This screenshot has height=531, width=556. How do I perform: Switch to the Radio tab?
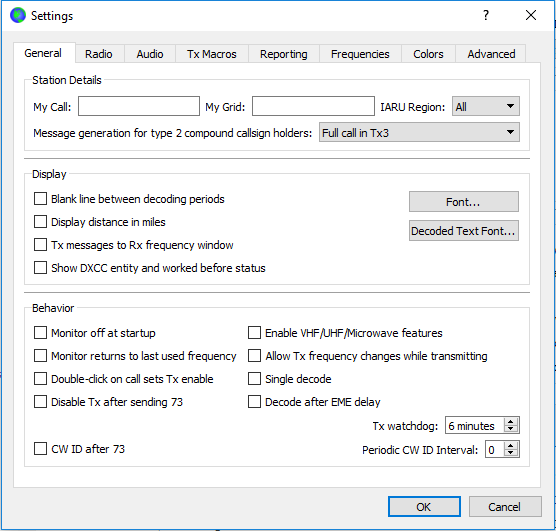99,54
